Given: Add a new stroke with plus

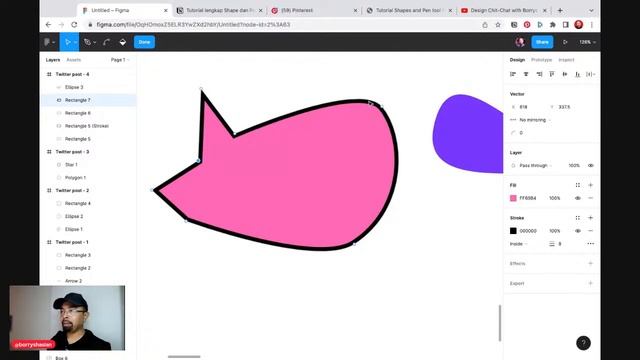Looking at the screenshot, I should (591, 218).
